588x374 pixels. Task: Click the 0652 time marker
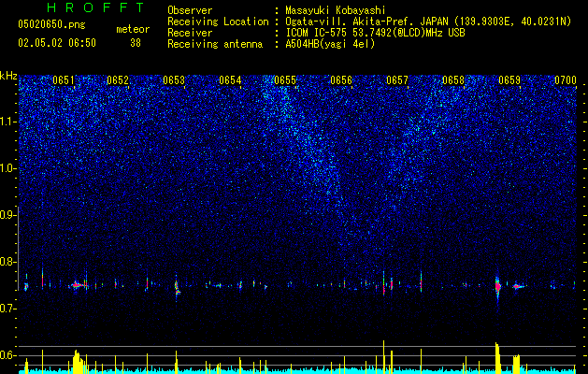[x=118, y=80]
